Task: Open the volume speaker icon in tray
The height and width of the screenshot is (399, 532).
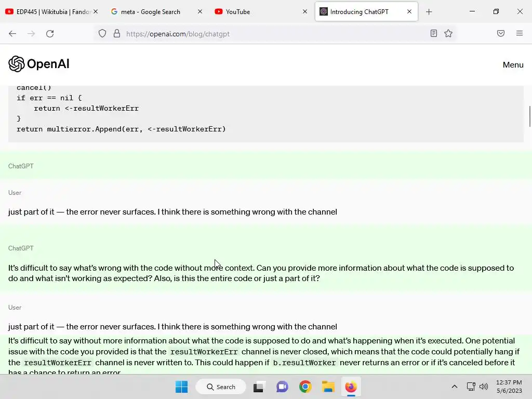Action: (484, 387)
